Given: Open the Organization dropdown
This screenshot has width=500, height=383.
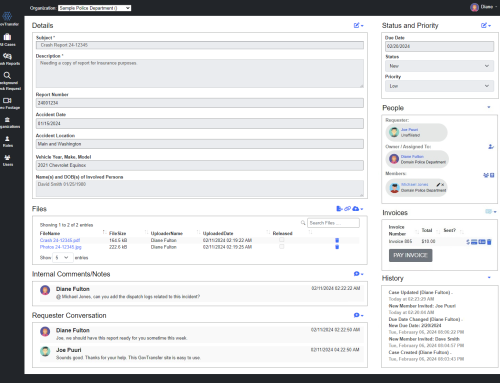Looking at the screenshot, I should [95, 8].
